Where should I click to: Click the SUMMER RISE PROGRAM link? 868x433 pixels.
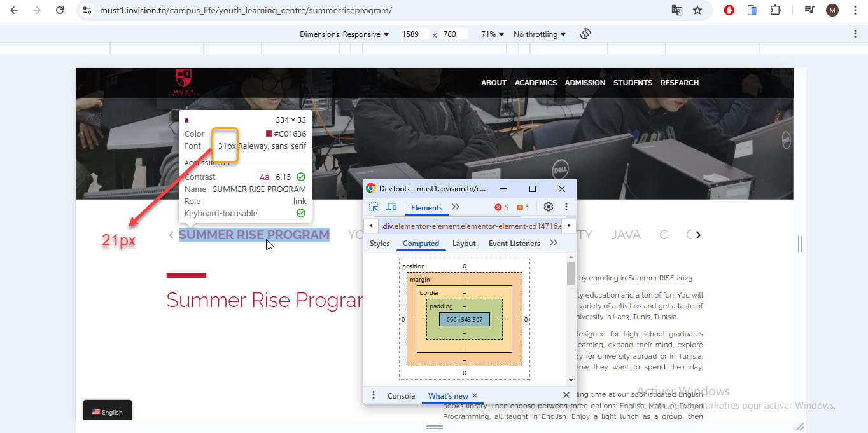tap(254, 235)
